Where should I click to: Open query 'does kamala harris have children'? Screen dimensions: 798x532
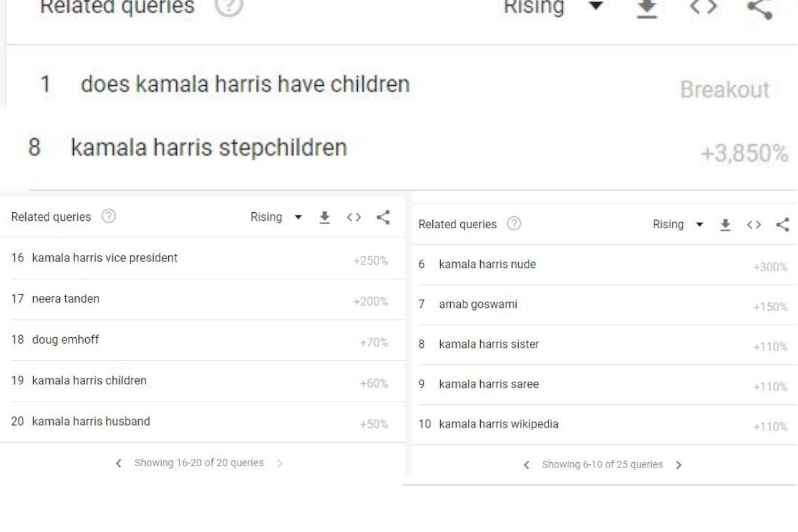245,84
